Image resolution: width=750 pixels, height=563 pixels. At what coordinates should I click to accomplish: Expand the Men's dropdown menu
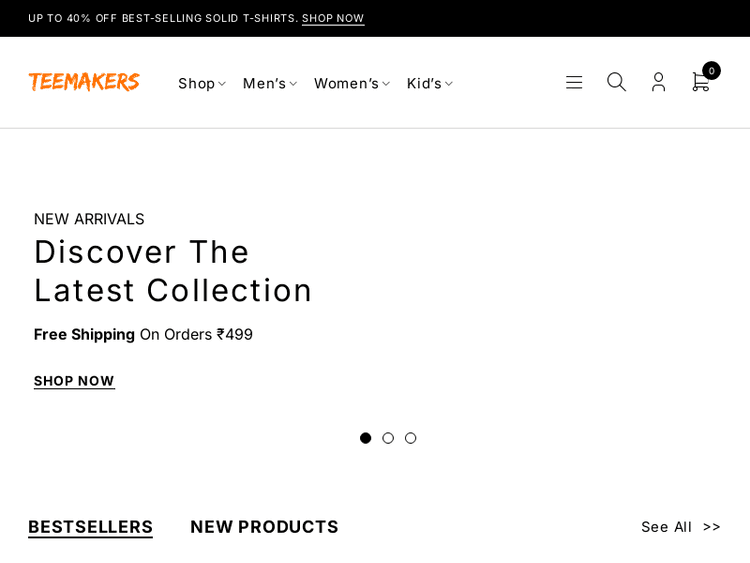point(269,83)
